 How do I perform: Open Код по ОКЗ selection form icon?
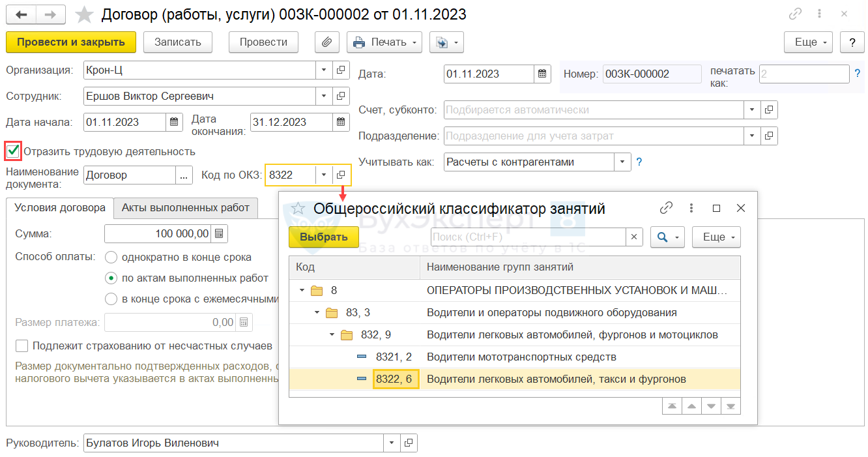pyautogui.click(x=341, y=175)
